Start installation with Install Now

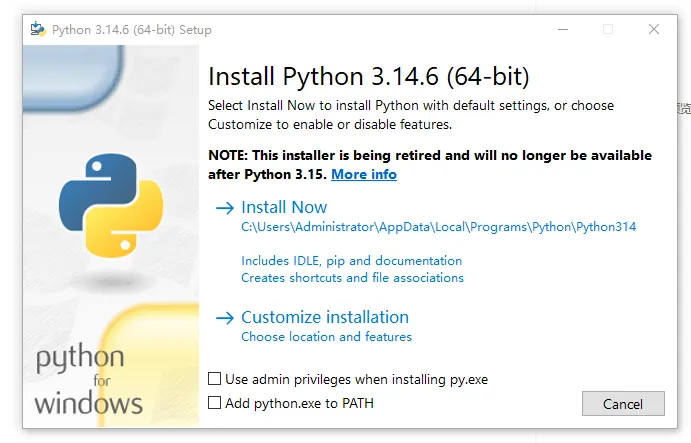tap(284, 207)
